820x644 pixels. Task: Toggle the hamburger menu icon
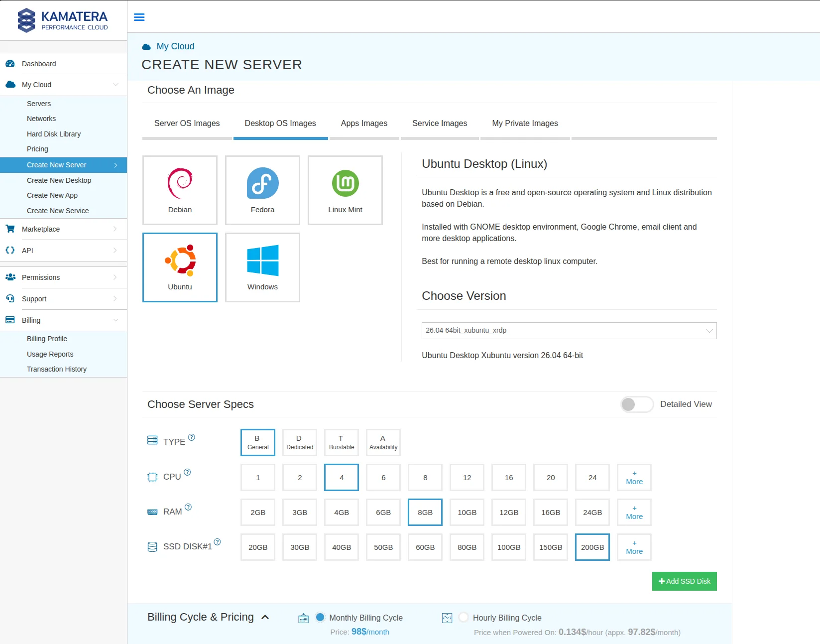[x=139, y=17]
